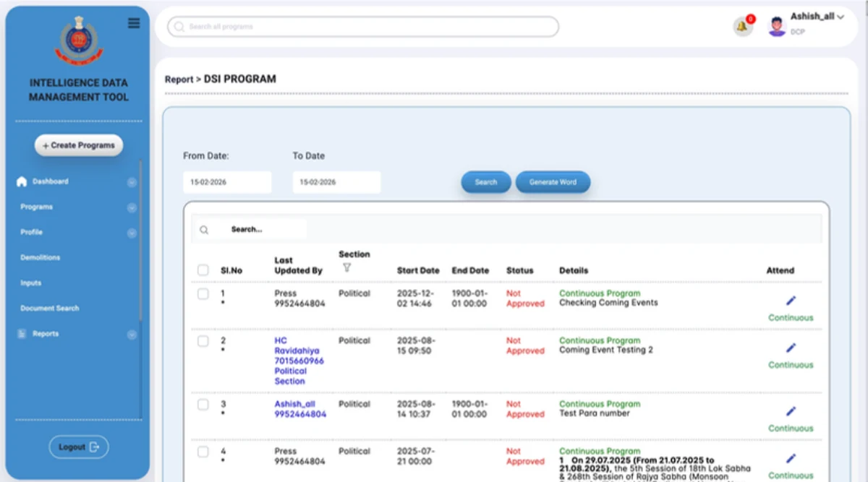Image resolution: width=868 pixels, height=482 pixels.
Task: Expand the Profile sidebar chevron
Action: coord(132,233)
